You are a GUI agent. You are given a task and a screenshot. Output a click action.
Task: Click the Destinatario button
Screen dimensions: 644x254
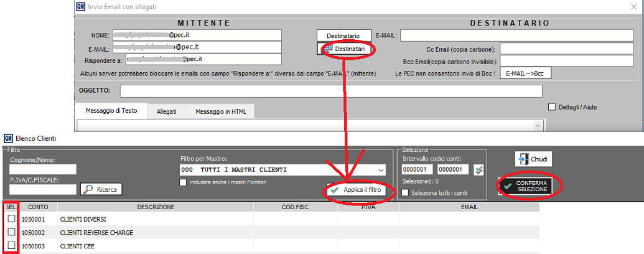click(344, 35)
